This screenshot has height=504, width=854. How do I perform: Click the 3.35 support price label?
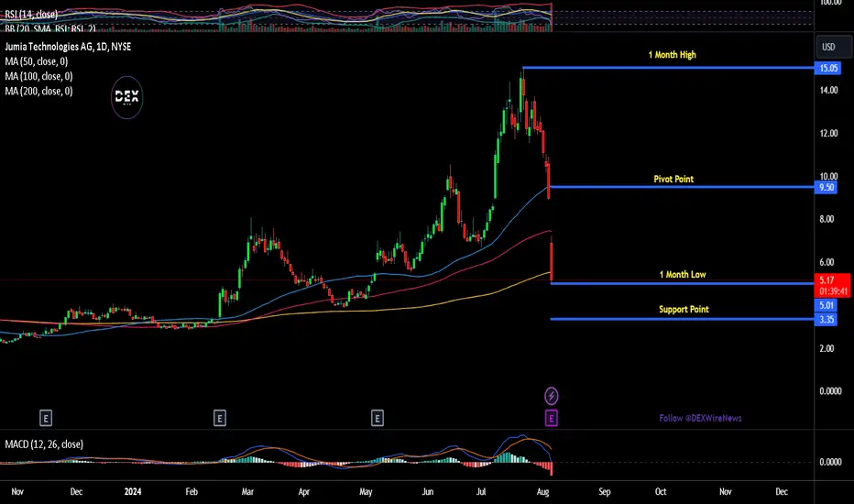[827, 319]
